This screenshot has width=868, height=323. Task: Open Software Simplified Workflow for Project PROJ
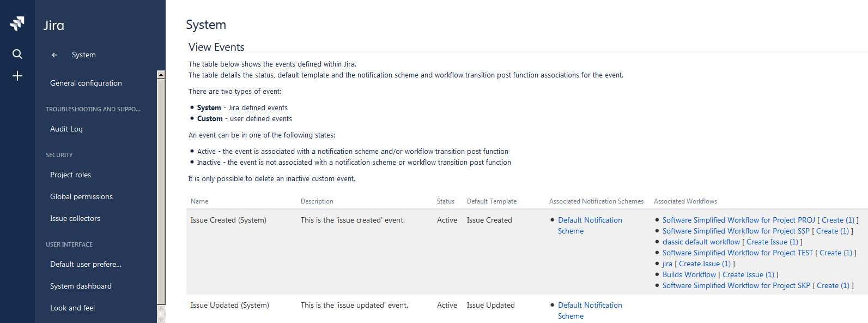click(738, 220)
